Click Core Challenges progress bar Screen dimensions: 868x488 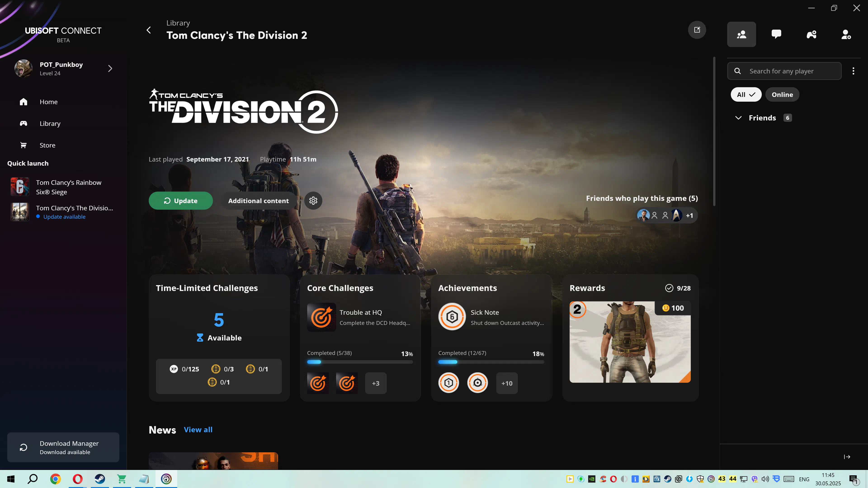(x=360, y=362)
